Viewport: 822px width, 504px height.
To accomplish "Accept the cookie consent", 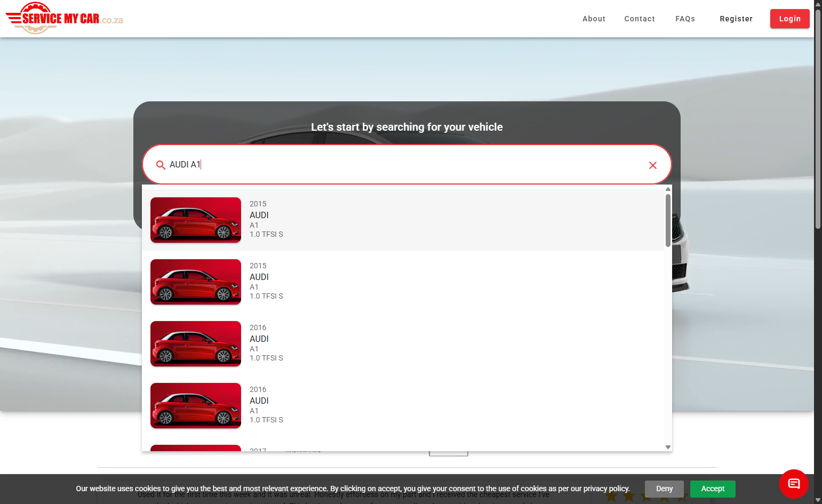I will 713,489.
